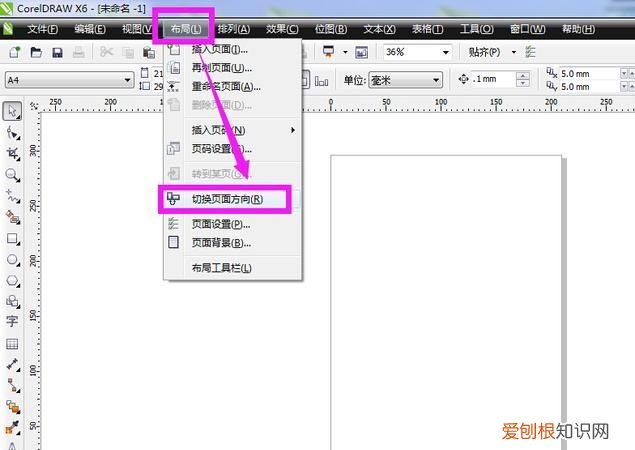Image resolution: width=635 pixels, height=450 pixels.
Task: Click the Open file folder icon
Action: click(36, 52)
